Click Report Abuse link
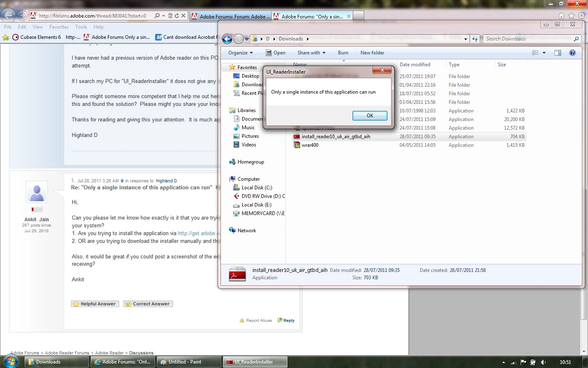 tap(256, 321)
